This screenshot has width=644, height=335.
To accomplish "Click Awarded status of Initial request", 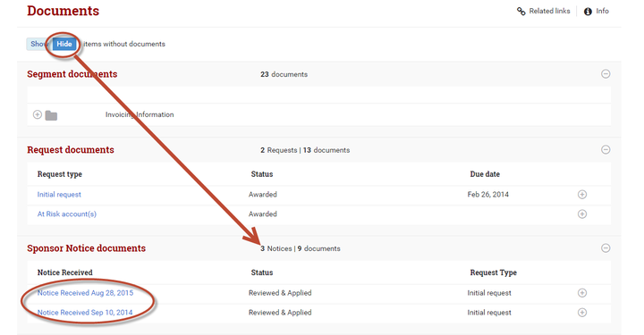I will [262, 195].
